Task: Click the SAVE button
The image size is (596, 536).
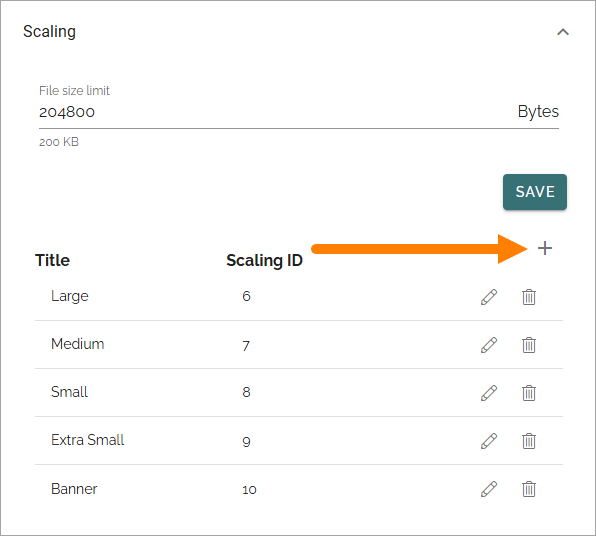Action: [535, 192]
